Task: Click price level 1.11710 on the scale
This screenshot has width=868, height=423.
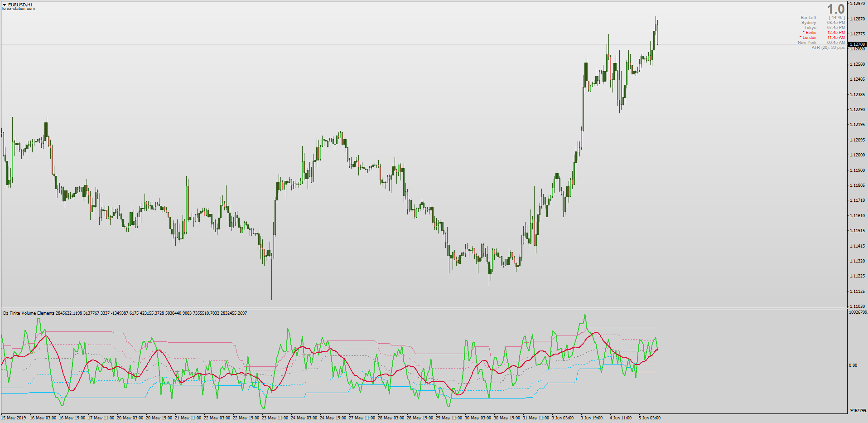Action: (858, 200)
